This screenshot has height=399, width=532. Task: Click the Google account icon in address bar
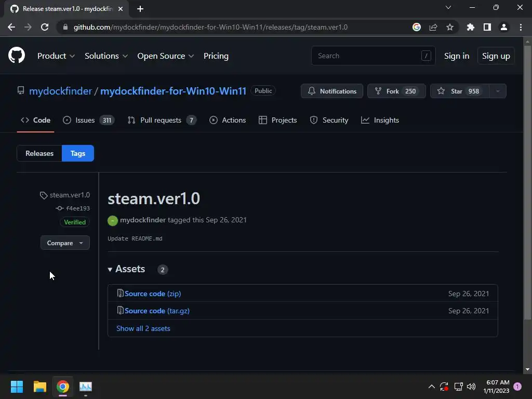pyautogui.click(x=416, y=27)
